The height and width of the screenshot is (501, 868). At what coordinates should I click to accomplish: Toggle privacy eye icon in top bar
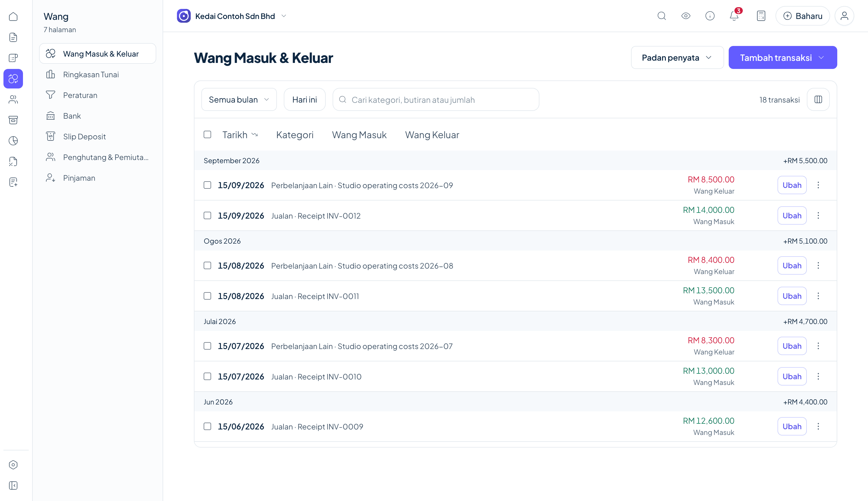click(686, 16)
